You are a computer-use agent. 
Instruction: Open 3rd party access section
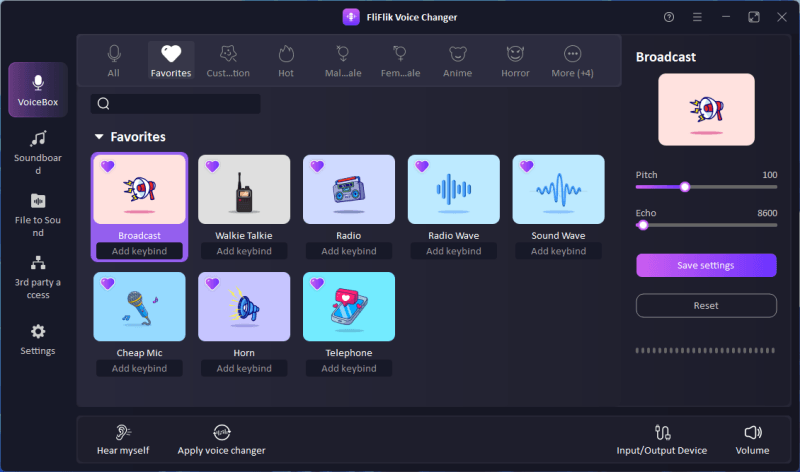[x=38, y=273]
